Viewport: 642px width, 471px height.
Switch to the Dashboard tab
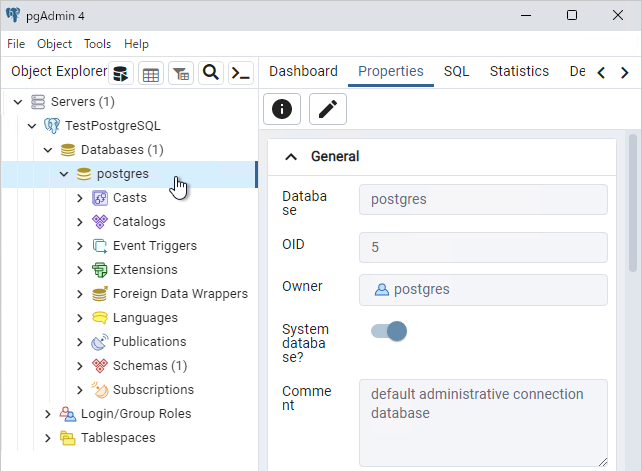pos(303,71)
